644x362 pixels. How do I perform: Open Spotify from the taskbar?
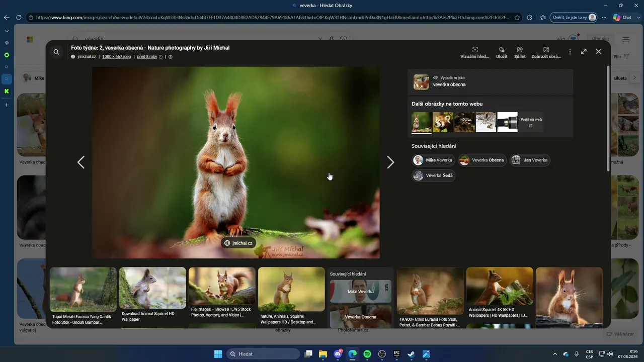(x=367, y=354)
